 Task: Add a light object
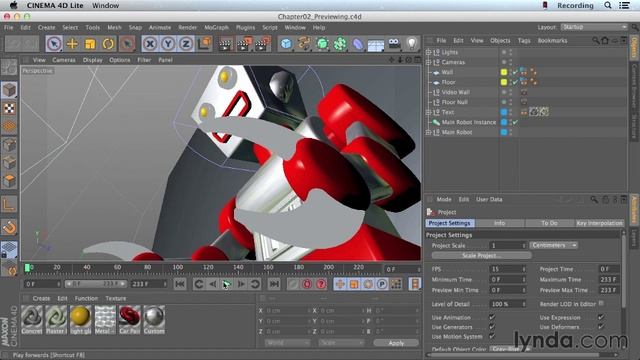click(x=412, y=44)
